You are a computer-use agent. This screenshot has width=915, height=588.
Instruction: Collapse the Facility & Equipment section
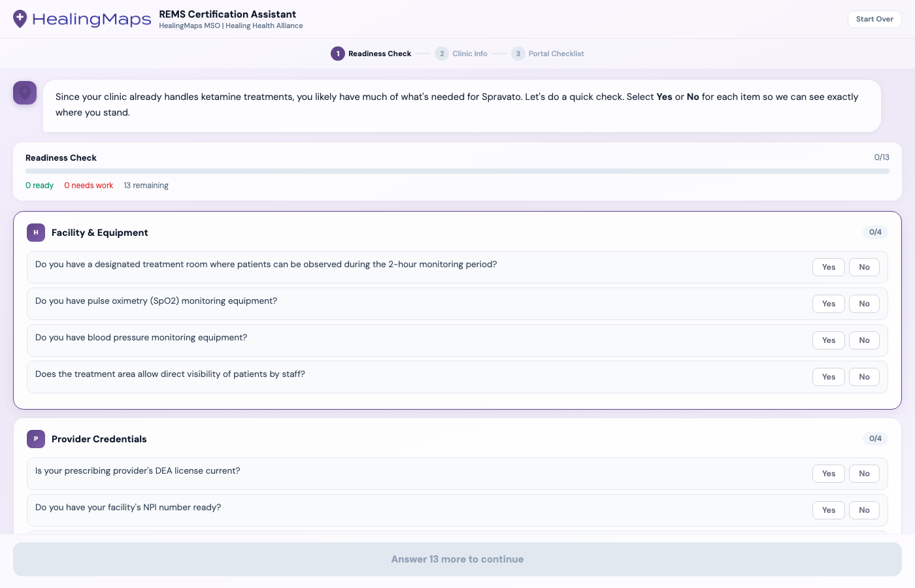point(98,233)
